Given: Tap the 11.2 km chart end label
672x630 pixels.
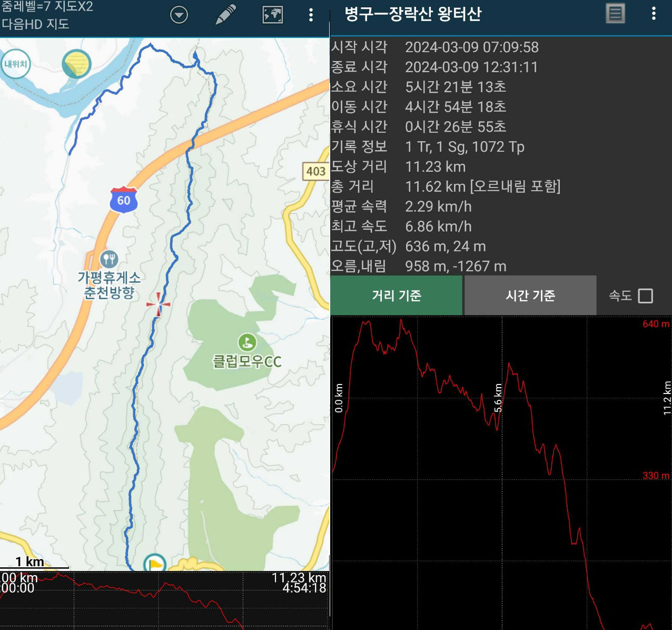Looking at the screenshot, I should tap(667, 398).
